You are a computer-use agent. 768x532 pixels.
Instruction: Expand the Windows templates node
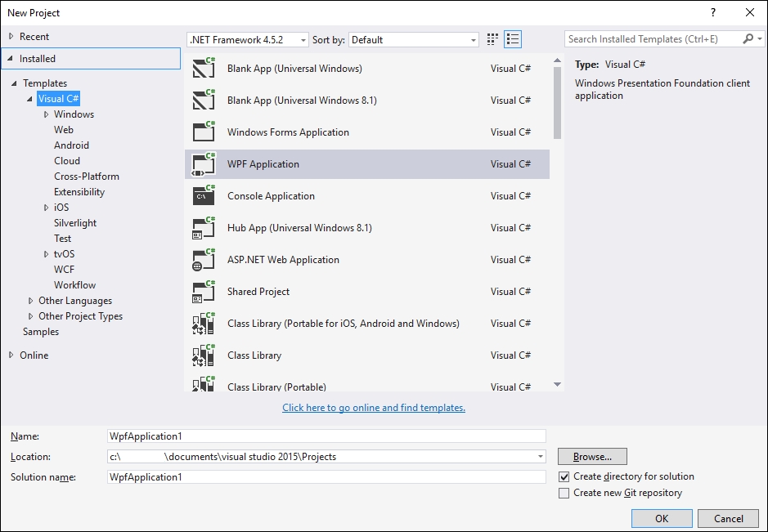coord(47,114)
